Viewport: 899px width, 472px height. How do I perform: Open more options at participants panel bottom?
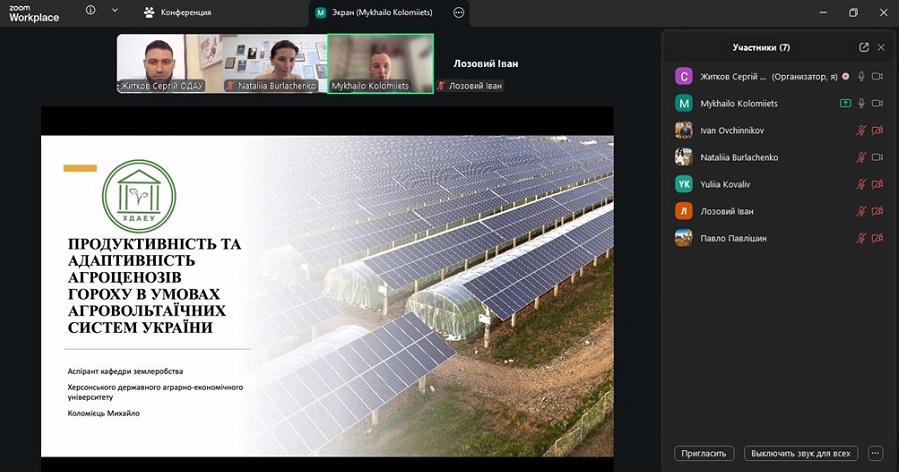(x=876, y=453)
